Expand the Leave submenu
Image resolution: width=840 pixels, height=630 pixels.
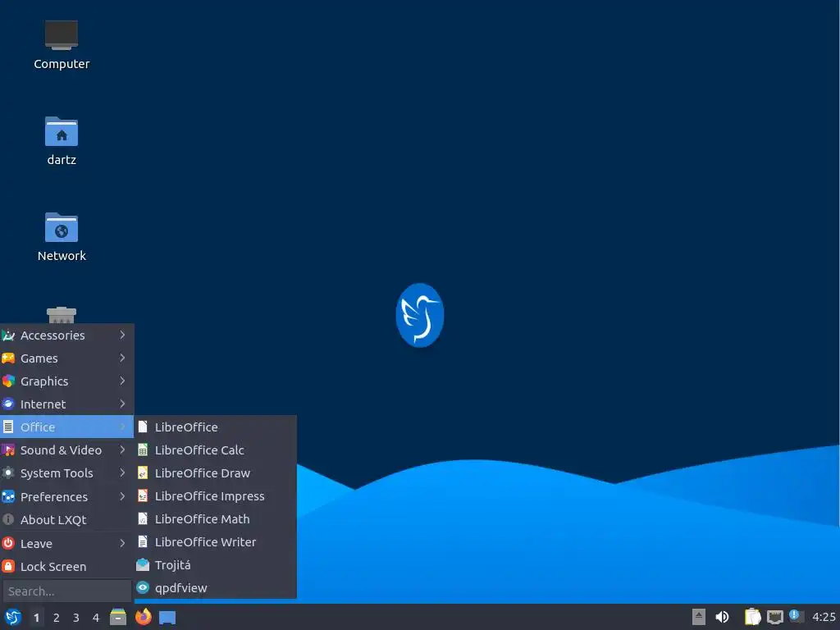66,543
